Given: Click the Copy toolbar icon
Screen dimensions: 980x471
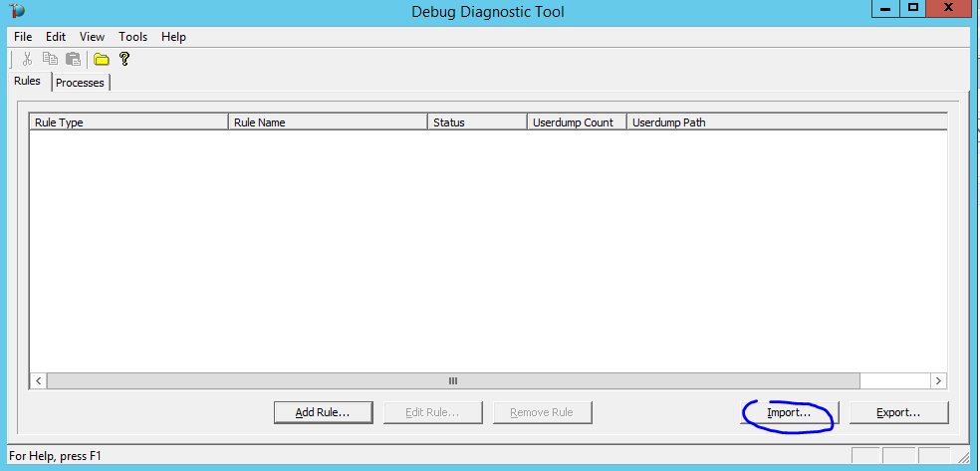Looking at the screenshot, I should 50,59.
